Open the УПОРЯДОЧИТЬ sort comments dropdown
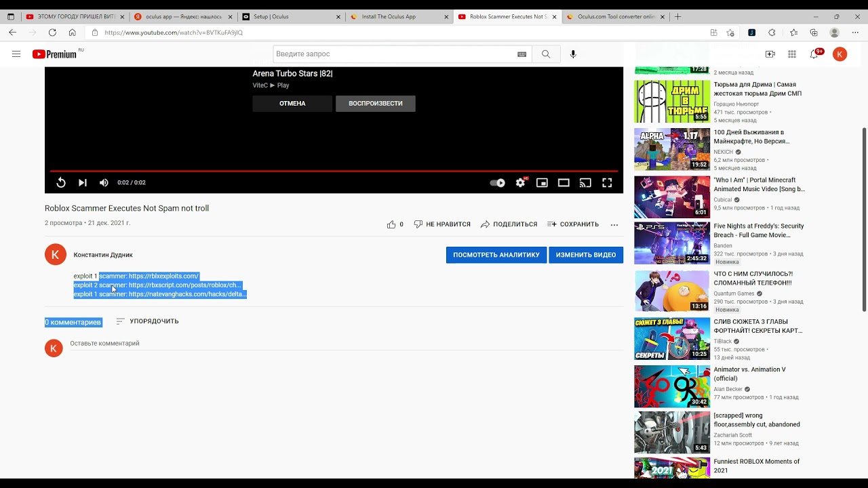The width and height of the screenshot is (868, 488). click(x=147, y=321)
